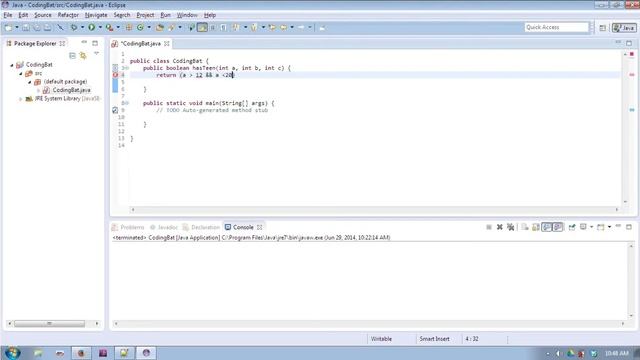
Task: Click the Search flashlight icon
Action: coord(171,27)
